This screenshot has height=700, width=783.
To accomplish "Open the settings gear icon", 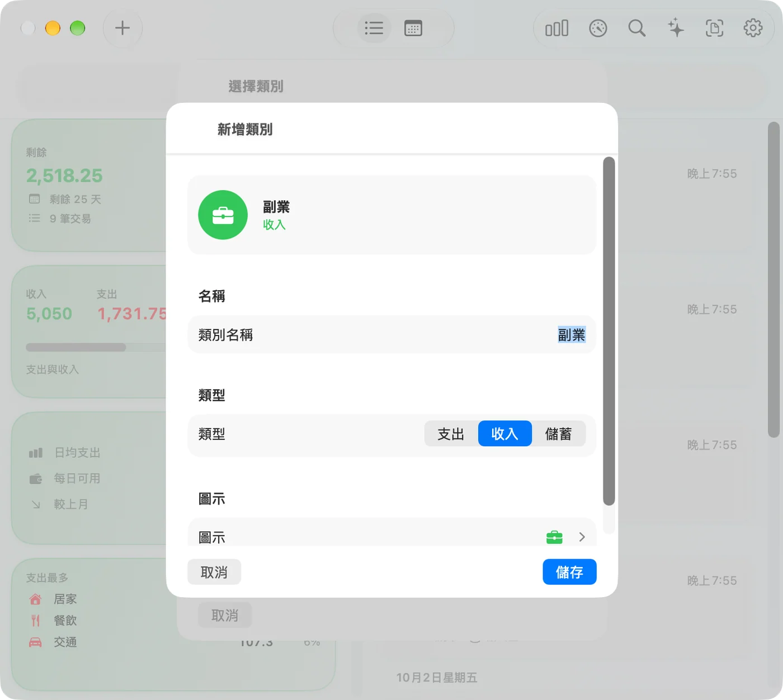I will click(753, 28).
